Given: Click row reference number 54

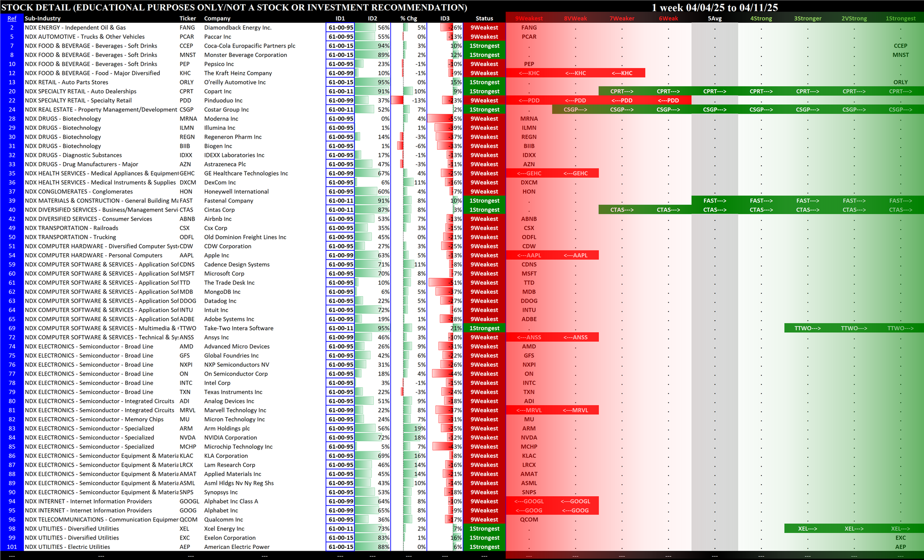Looking at the screenshot, I should 12,256.
